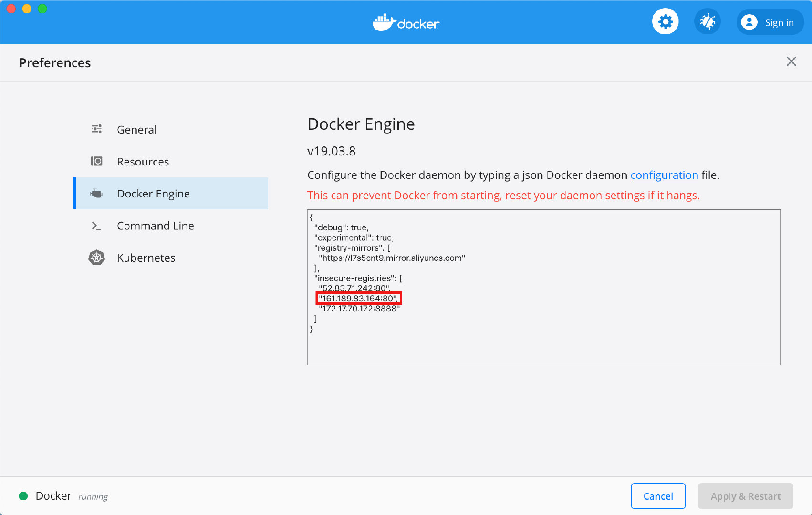Select the Command Line prompt icon
Viewport: 812px width, 515px height.
(96, 226)
